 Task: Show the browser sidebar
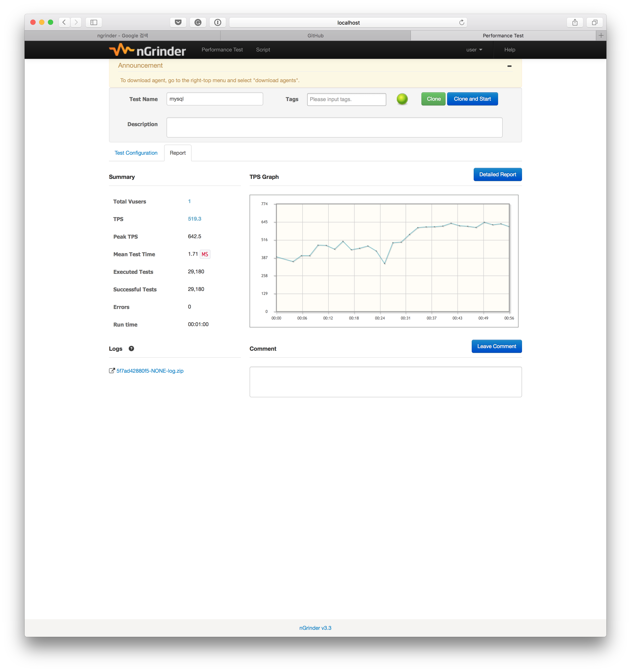tap(94, 22)
